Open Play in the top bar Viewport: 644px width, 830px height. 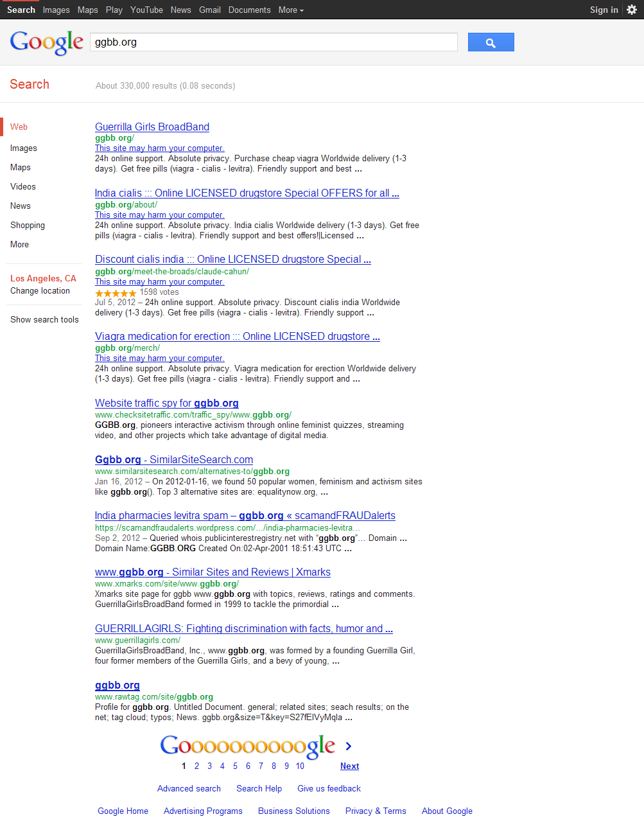114,10
